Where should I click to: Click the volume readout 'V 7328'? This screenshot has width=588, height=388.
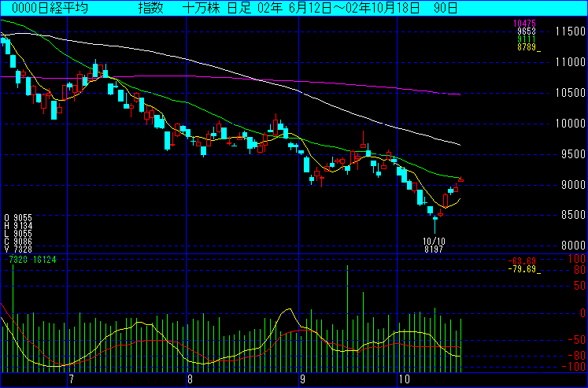pos(18,249)
